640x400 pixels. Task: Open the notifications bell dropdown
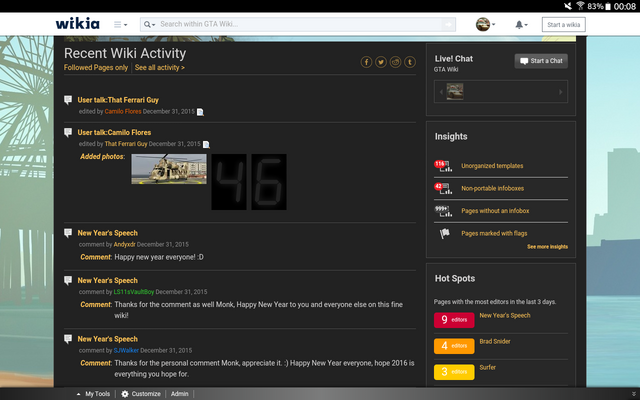point(521,25)
